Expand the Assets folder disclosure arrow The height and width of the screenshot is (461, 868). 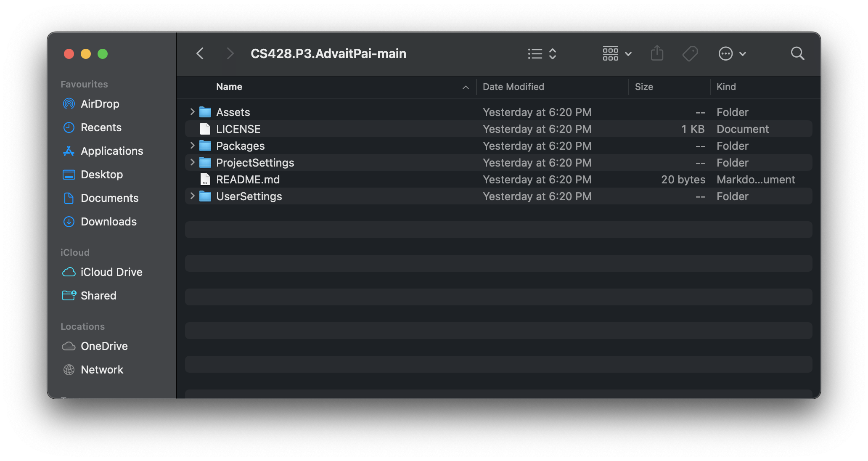[x=192, y=112]
